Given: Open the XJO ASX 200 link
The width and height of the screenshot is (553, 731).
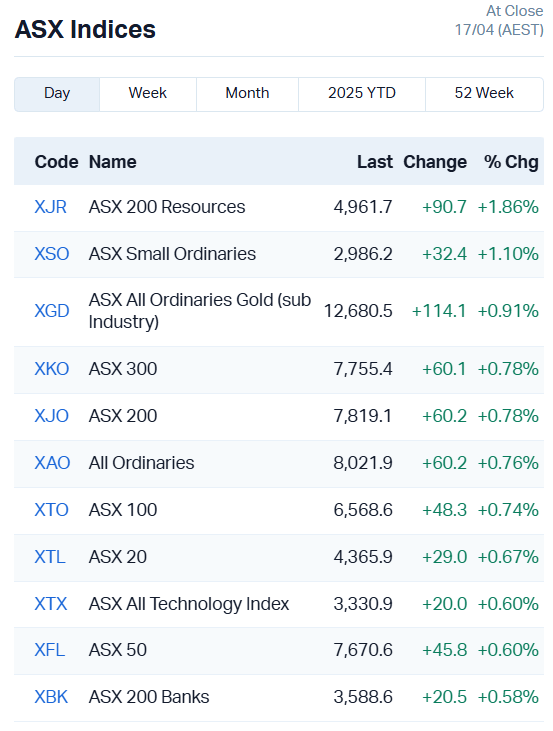Looking at the screenshot, I should coord(52,416).
